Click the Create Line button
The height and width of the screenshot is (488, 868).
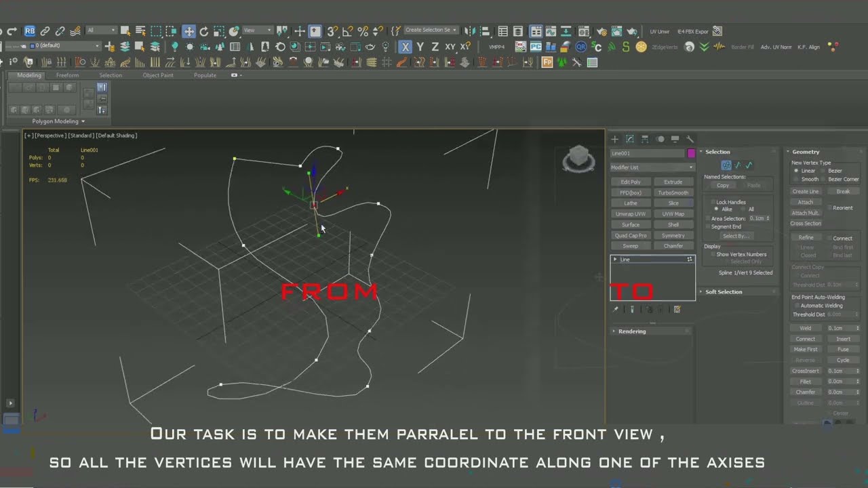point(806,192)
